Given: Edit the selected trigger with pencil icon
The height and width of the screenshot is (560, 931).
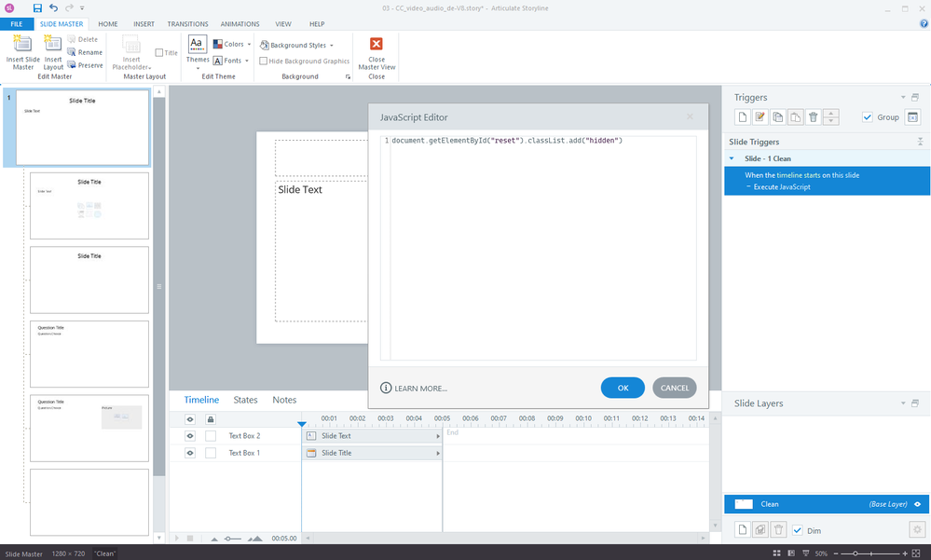Looking at the screenshot, I should 760,116.
